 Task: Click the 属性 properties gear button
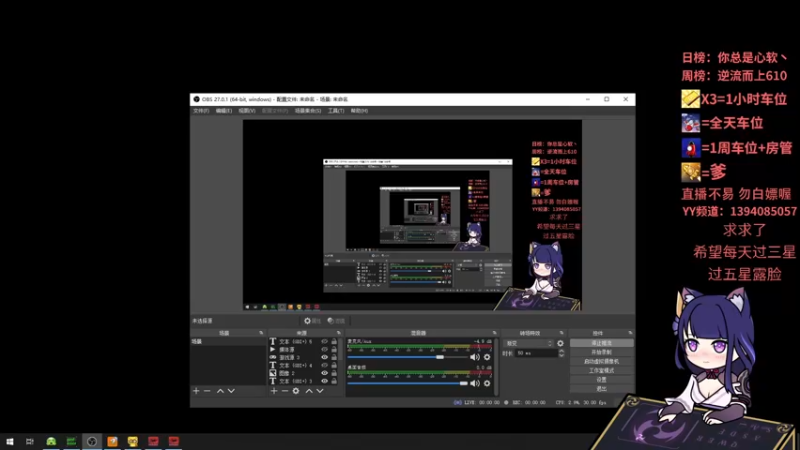point(312,321)
